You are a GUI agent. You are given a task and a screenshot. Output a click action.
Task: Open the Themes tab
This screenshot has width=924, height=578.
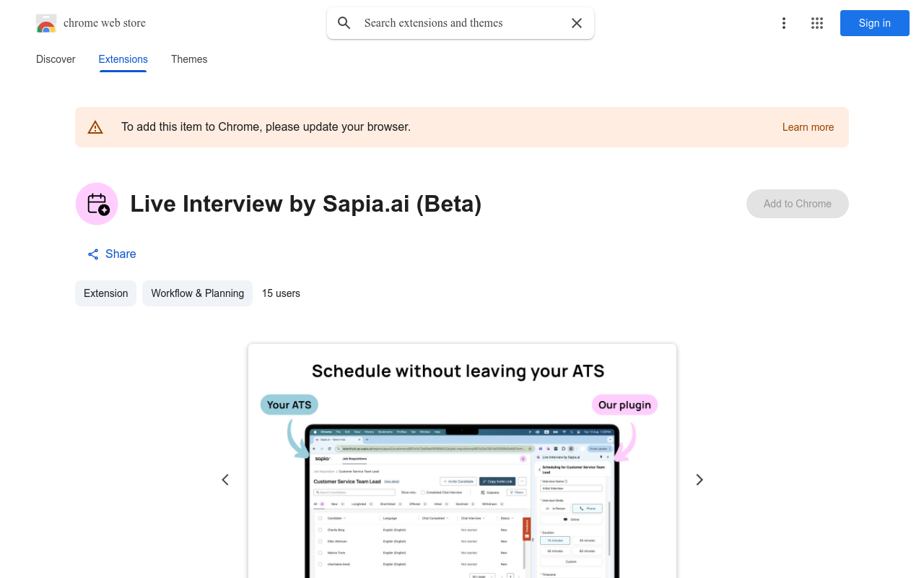point(189,59)
